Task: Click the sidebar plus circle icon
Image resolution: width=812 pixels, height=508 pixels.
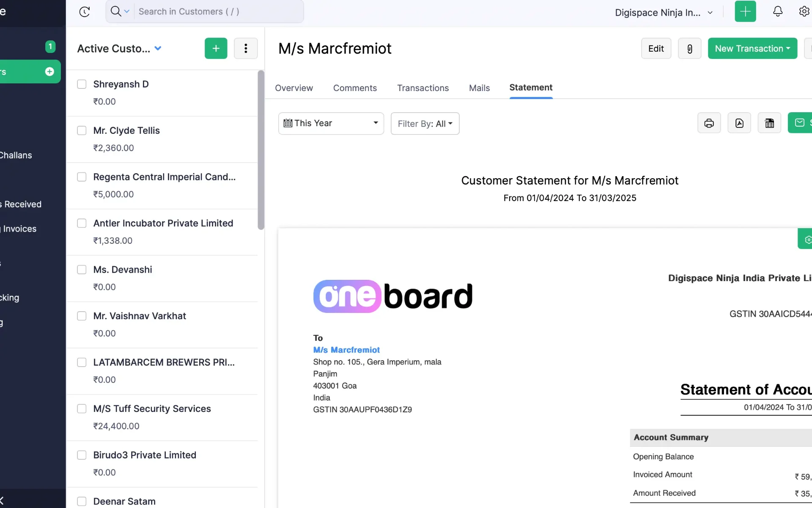Action: coord(49,72)
